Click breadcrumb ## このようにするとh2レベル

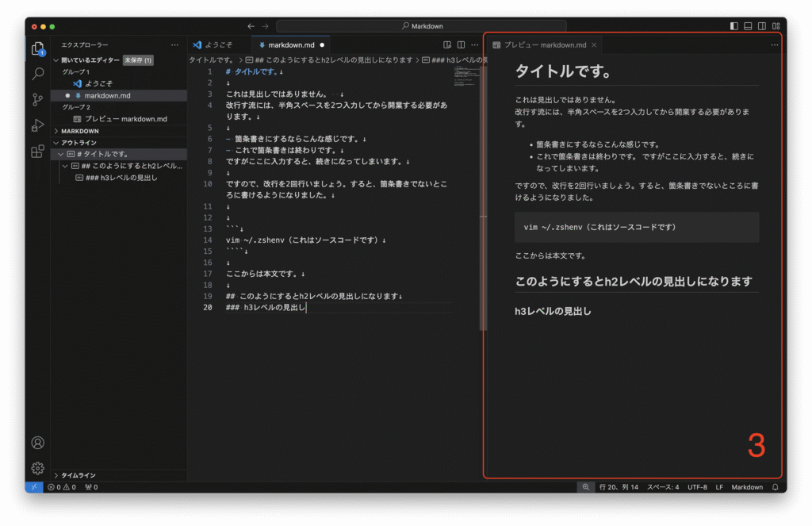click(x=329, y=60)
